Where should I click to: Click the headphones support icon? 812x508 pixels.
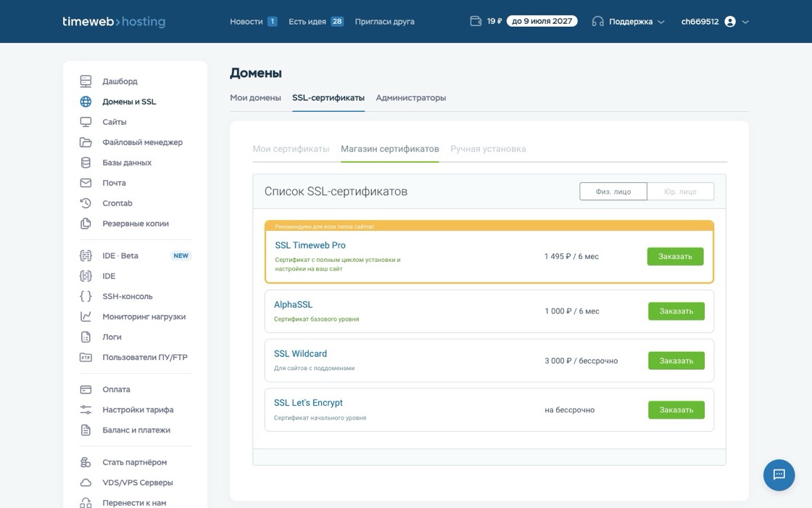click(x=597, y=21)
